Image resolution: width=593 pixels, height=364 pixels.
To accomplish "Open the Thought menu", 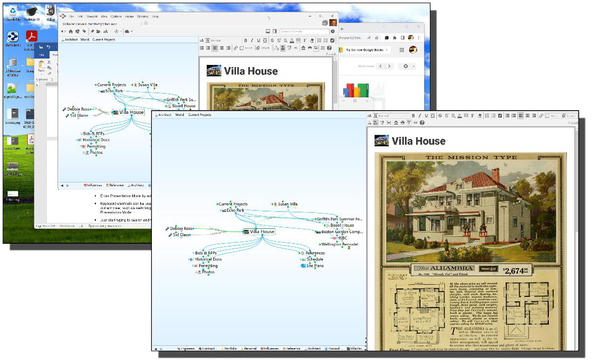I will point(92,16).
